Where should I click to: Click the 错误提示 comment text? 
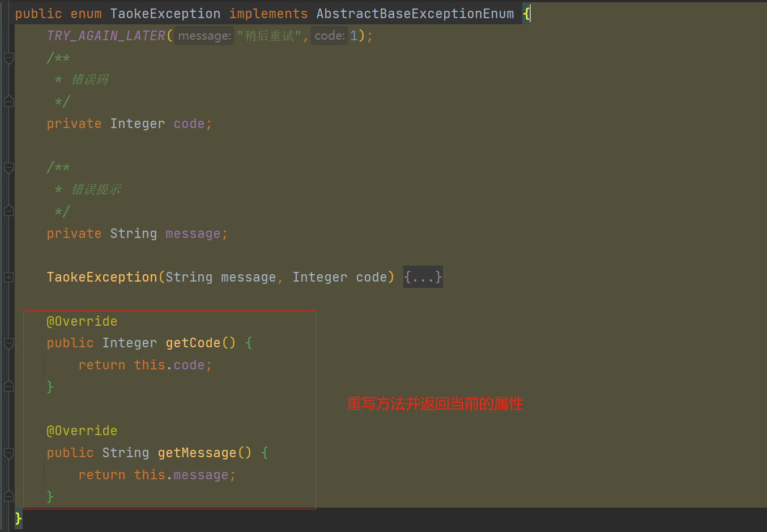(96, 189)
